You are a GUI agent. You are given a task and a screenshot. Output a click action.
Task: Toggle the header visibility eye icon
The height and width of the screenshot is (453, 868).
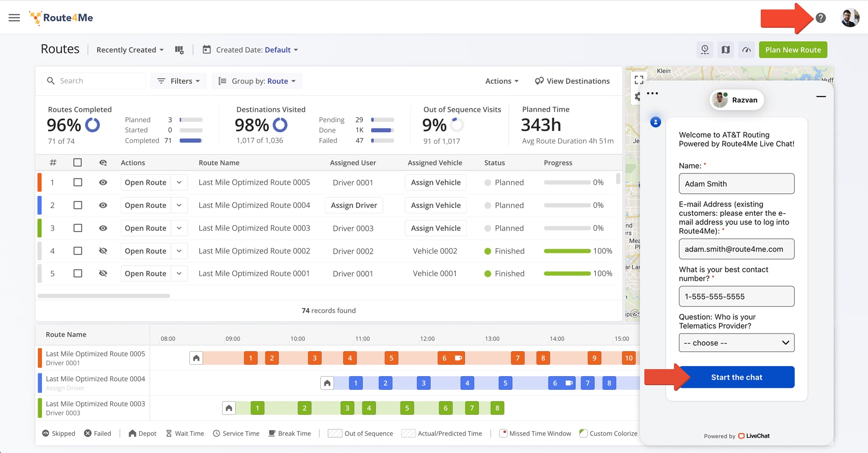103,163
